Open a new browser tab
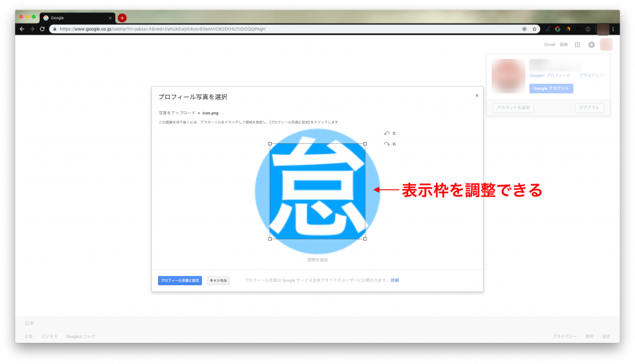 [x=122, y=18]
